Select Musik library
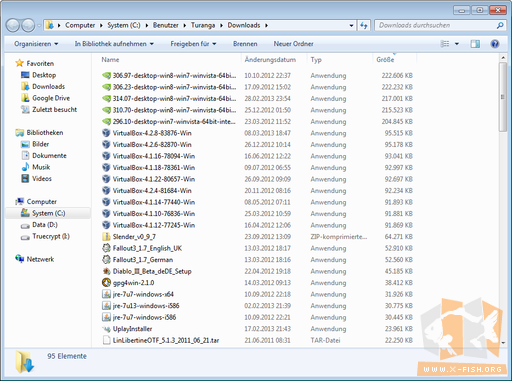512x381 pixels. [41, 167]
